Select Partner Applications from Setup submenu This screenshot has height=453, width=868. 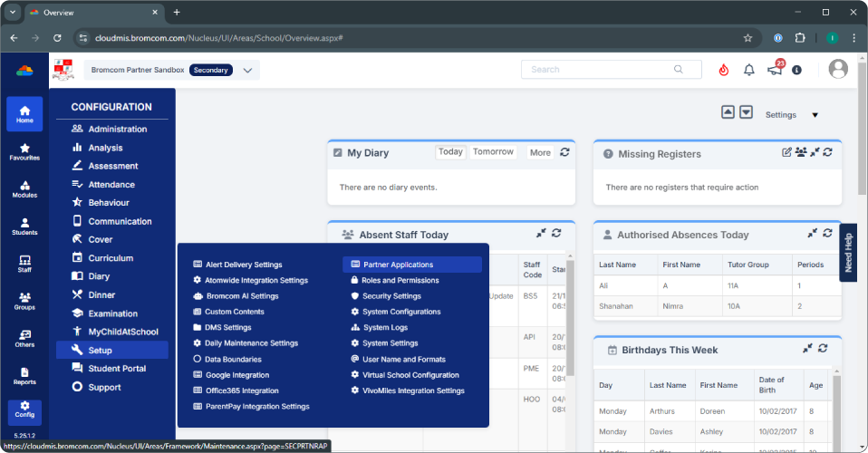pyautogui.click(x=398, y=265)
